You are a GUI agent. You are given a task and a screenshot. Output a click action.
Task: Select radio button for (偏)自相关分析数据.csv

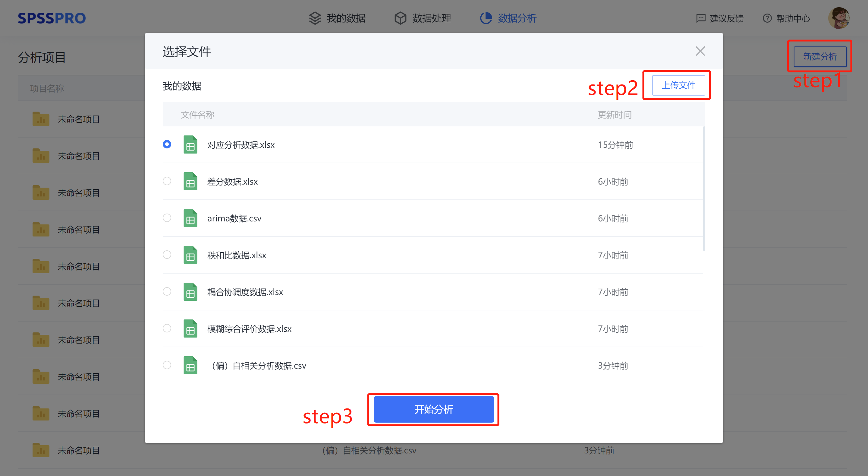point(167,365)
